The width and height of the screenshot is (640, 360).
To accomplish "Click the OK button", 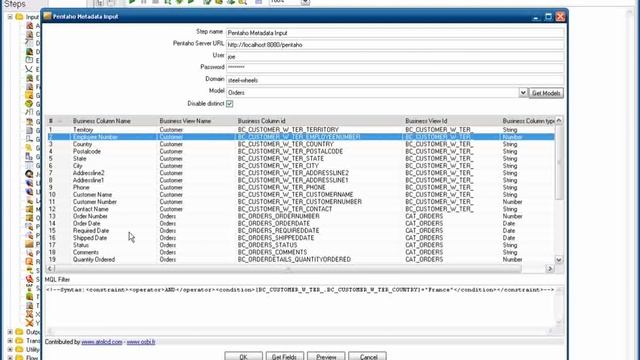I will pos(243,356).
